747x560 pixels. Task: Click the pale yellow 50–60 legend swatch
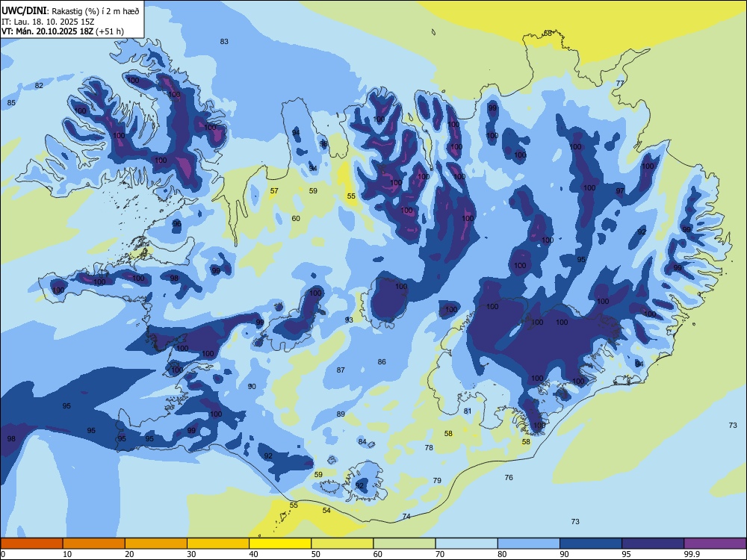point(342,544)
